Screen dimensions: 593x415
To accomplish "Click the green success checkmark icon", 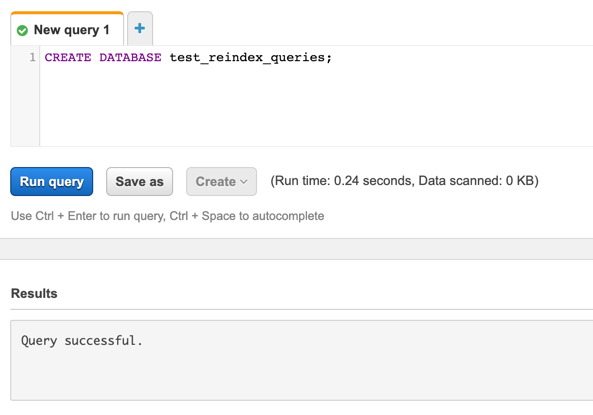I will pyautogui.click(x=22, y=30).
